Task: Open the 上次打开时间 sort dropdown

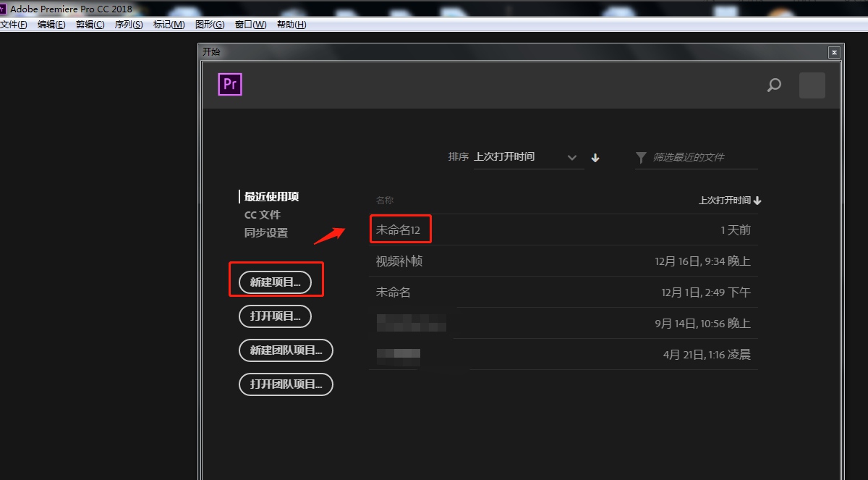Action: pyautogui.click(x=527, y=157)
